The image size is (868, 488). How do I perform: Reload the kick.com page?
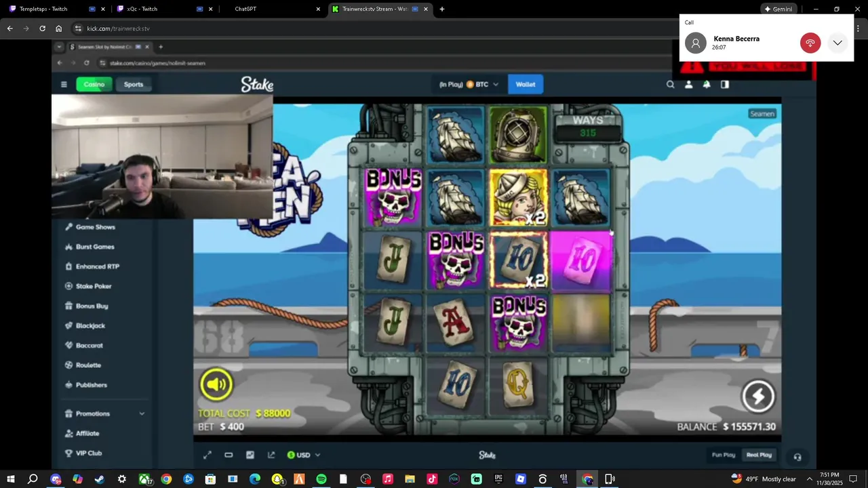[x=42, y=28]
